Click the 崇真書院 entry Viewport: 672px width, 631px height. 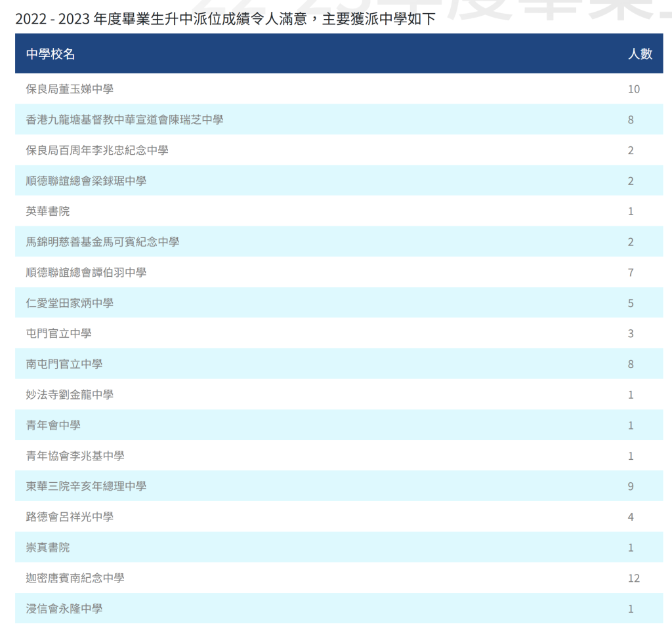pos(48,548)
